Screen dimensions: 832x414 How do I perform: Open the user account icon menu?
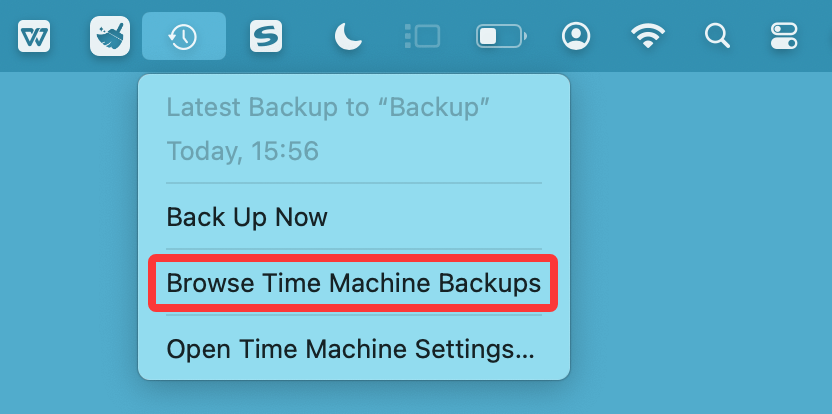pyautogui.click(x=576, y=37)
